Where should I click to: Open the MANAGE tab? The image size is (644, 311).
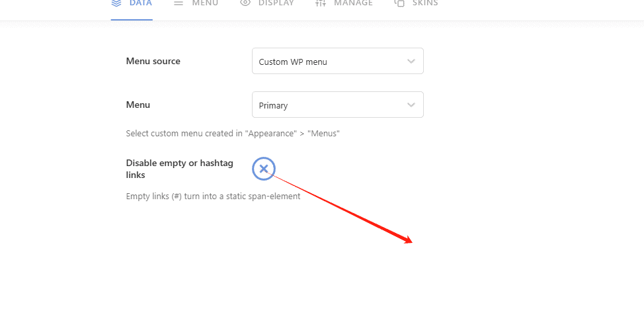coord(353,3)
